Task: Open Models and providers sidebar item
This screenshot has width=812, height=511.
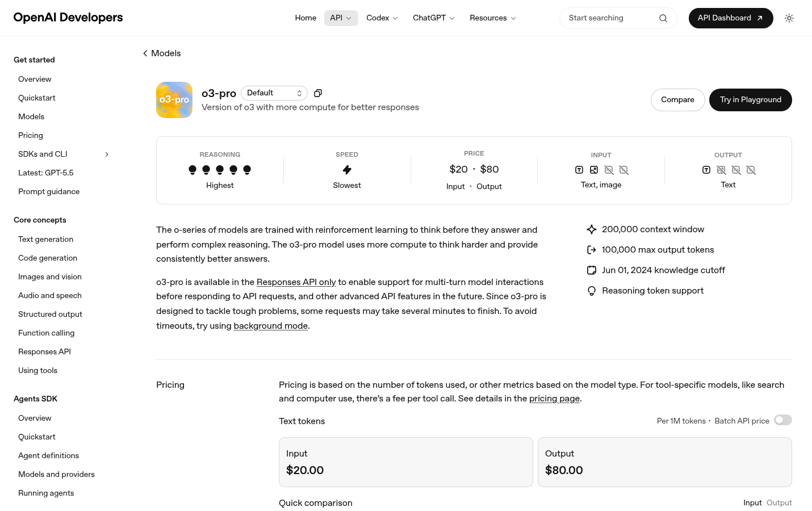Action: (x=56, y=474)
